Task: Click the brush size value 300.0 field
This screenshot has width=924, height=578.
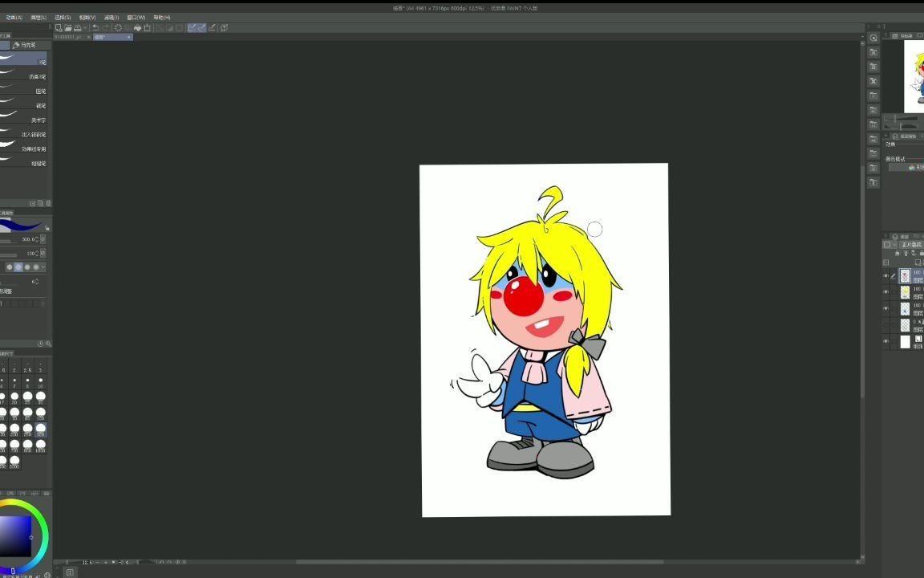Action: 28,239
